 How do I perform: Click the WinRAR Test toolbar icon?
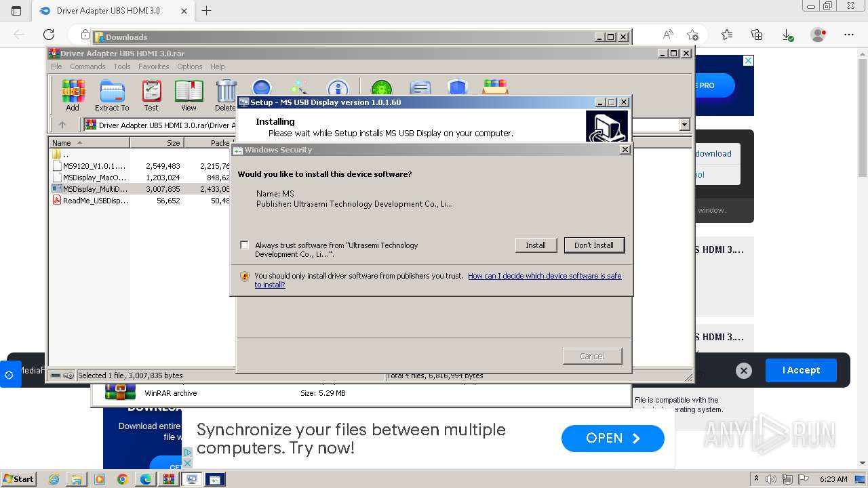(x=151, y=95)
